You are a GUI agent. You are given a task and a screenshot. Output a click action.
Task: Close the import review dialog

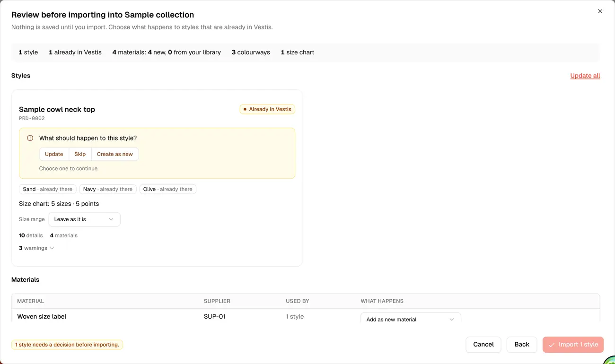[600, 11]
